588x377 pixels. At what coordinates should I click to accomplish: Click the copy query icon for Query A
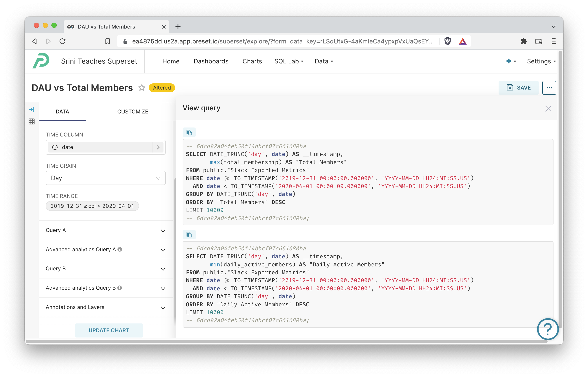pos(189,132)
